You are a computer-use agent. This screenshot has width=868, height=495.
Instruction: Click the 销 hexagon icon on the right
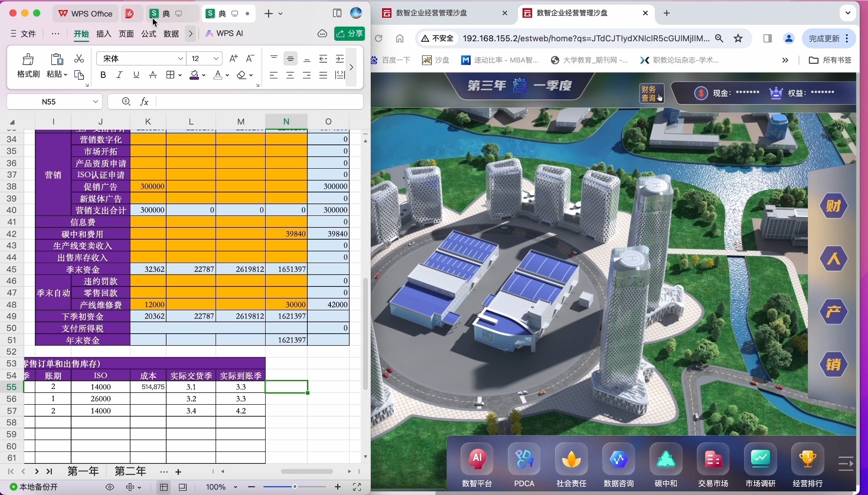pos(834,365)
